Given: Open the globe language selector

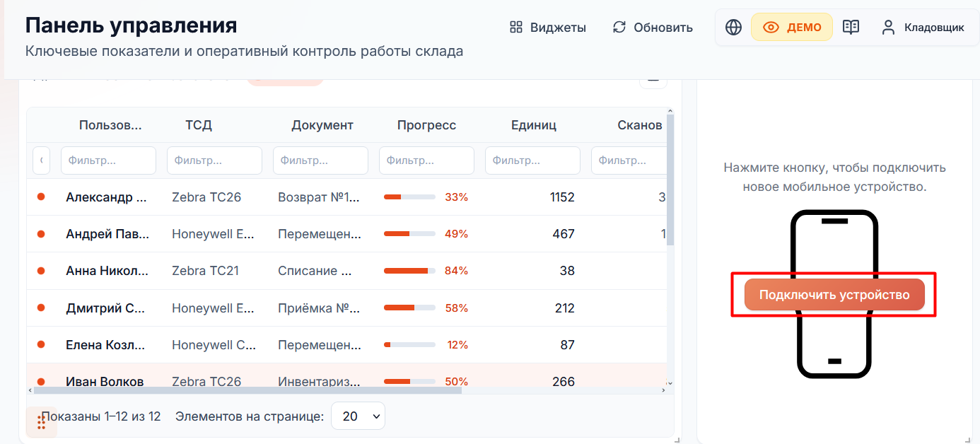Looking at the screenshot, I should click(733, 28).
